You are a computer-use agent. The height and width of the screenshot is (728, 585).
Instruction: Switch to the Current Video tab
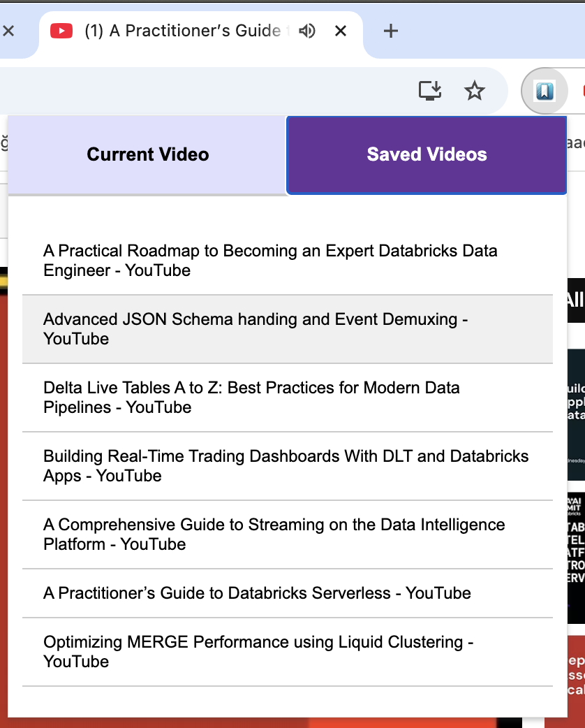(147, 154)
